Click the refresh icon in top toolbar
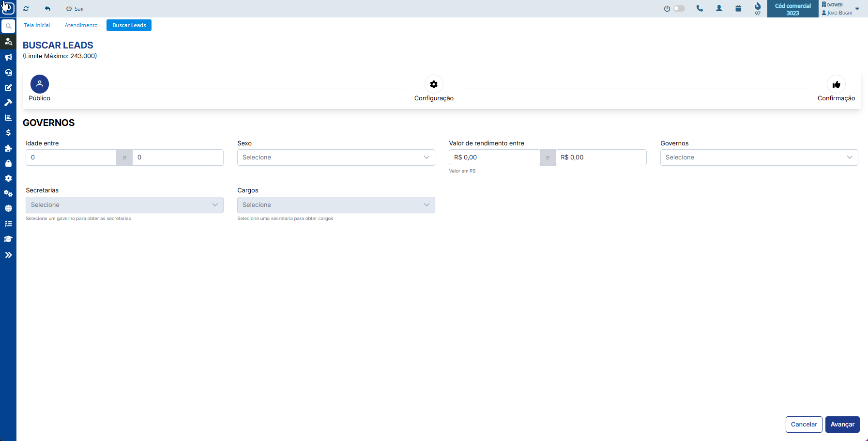Viewport: 868px width, 441px height. pyautogui.click(x=26, y=9)
